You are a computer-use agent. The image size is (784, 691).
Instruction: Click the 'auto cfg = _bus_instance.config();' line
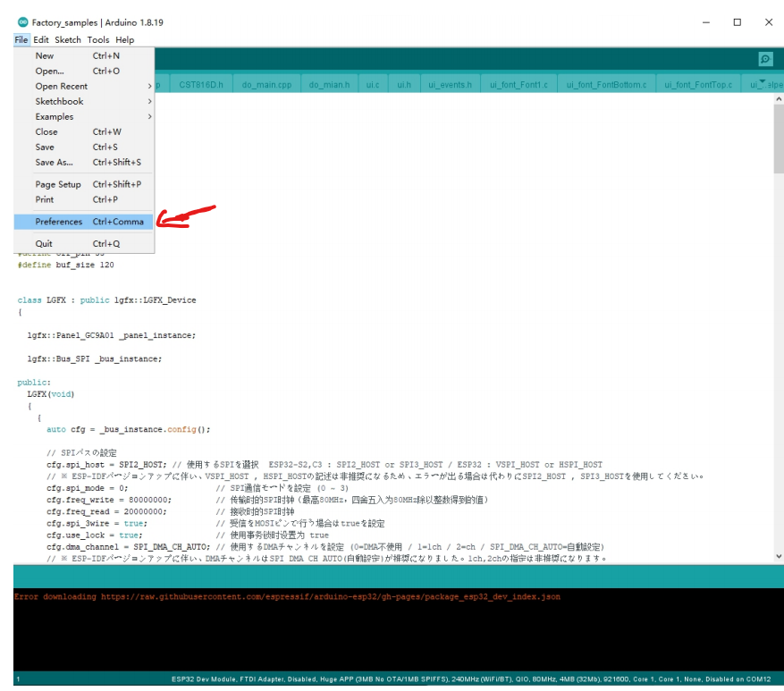[x=129, y=429]
